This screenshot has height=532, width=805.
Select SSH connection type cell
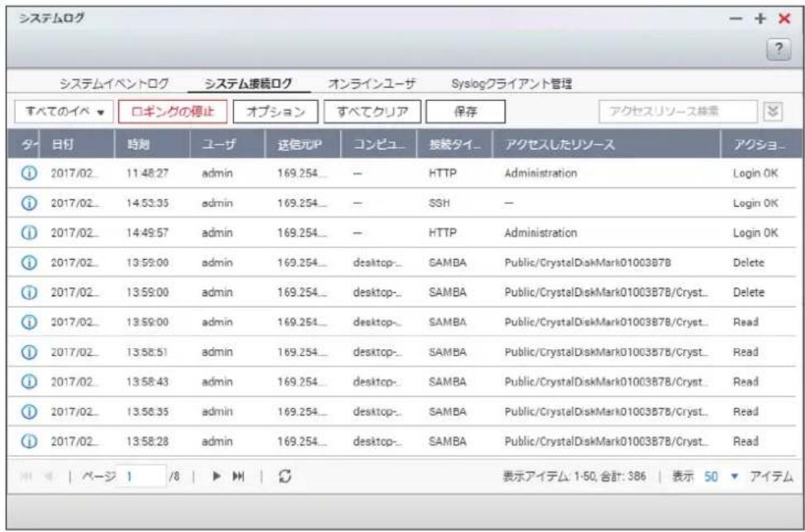tap(439, 204)
